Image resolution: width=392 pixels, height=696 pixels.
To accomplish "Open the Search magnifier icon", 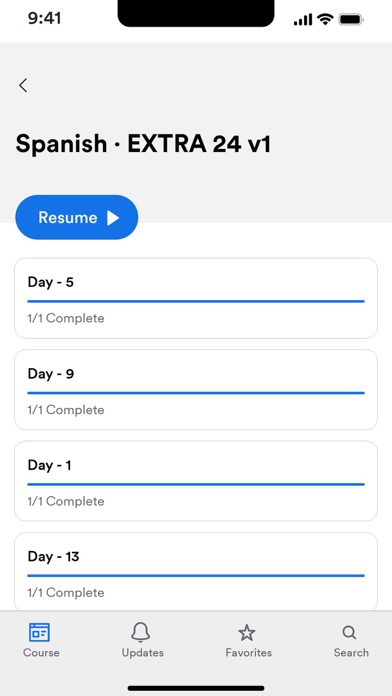I will 349,633.
